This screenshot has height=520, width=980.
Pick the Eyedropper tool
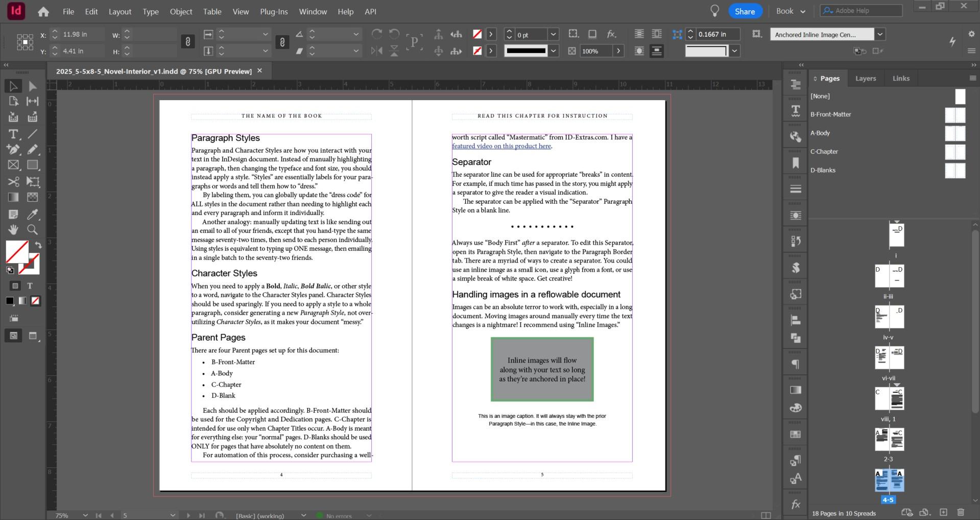tap(32, 215)
